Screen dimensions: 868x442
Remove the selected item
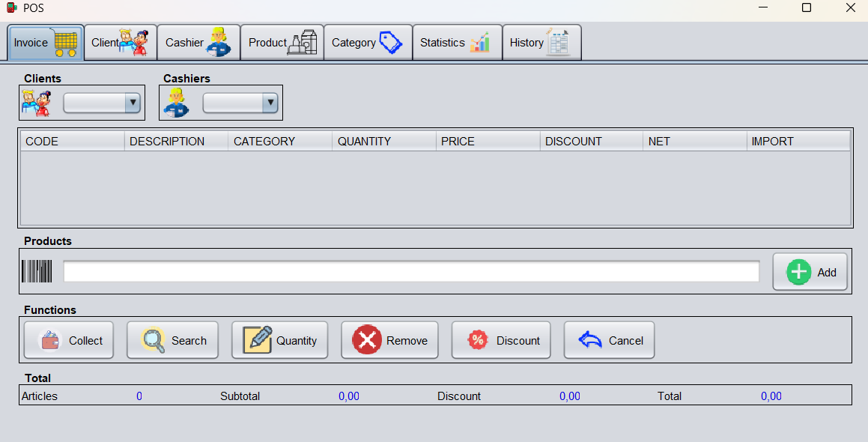pyautogui.click(x=389, y=340)
